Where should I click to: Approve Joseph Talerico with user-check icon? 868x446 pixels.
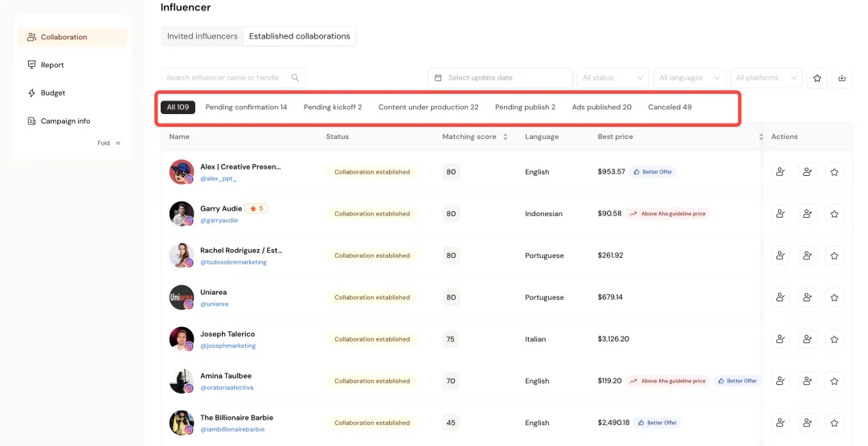pyautogui.click(x=780, y=339)
